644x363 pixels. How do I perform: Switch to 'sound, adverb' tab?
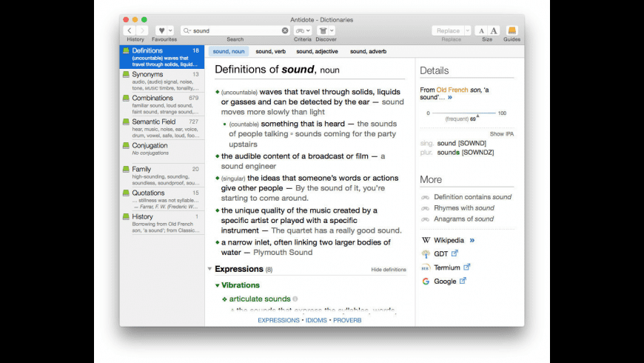click(x=368, y=51)
